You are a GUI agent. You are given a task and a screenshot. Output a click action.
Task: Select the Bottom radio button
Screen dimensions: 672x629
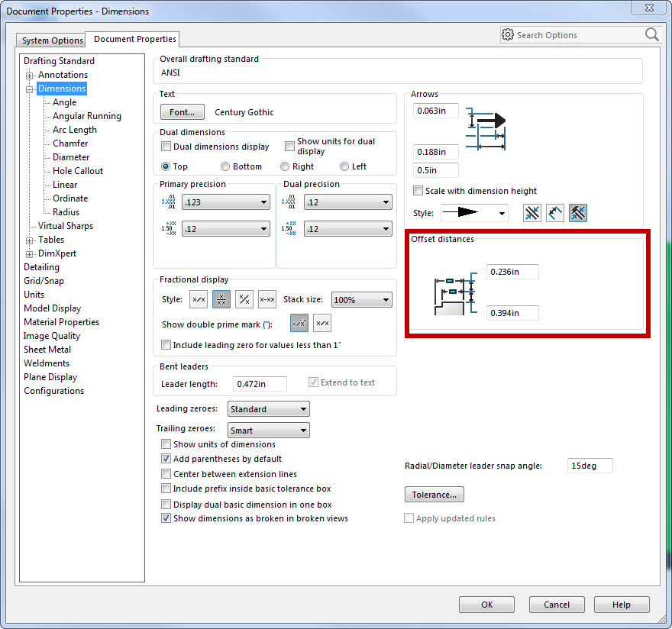(x=225, y=166)
